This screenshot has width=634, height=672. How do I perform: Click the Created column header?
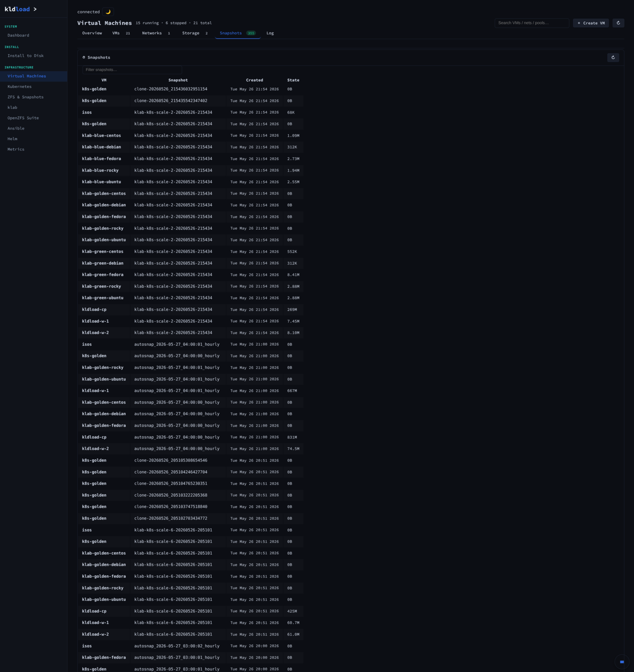[255, 80]
